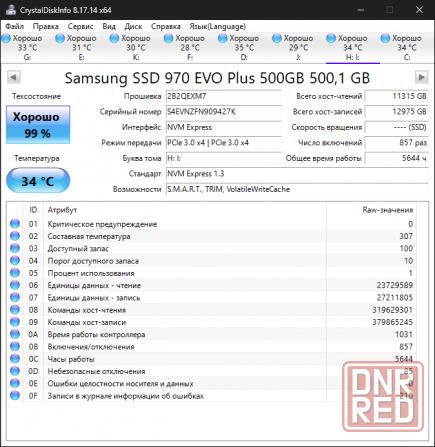Click the Хорошо 99 % health status button

(x=38, y=125)
